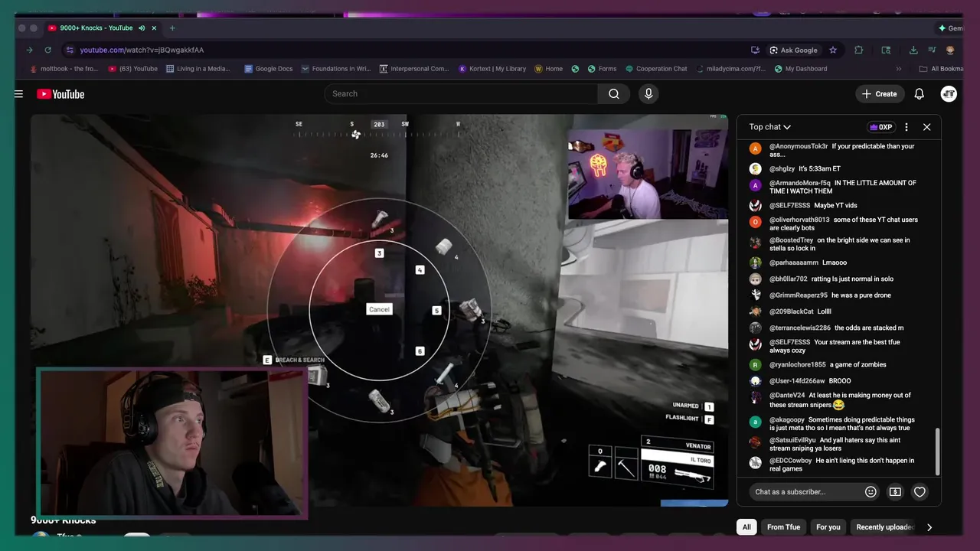Open the Interpersonal Com bookmark
Screen dimensions: 980x551
pyautogui.click(x=414, y=69)
